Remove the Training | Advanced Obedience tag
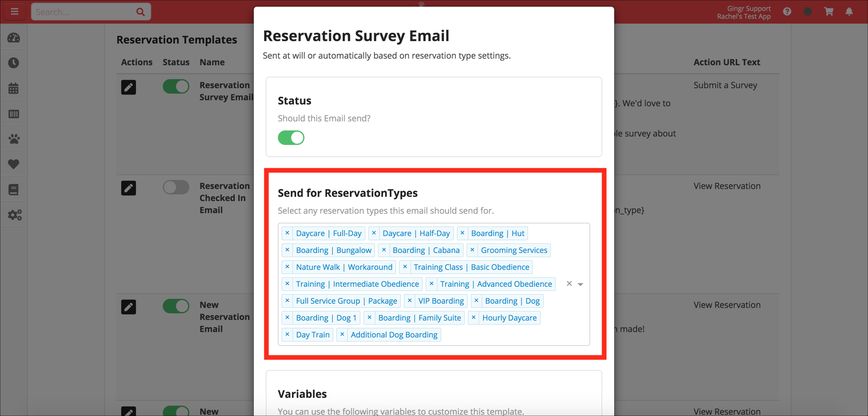 431,284
